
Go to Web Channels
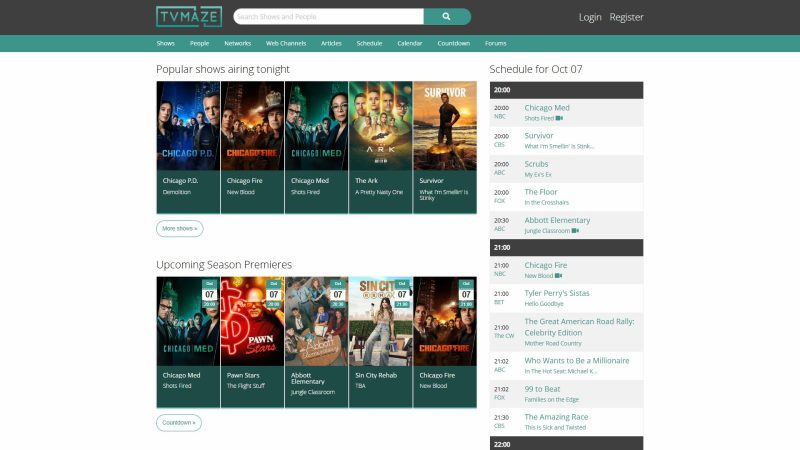tap(286, 43)
